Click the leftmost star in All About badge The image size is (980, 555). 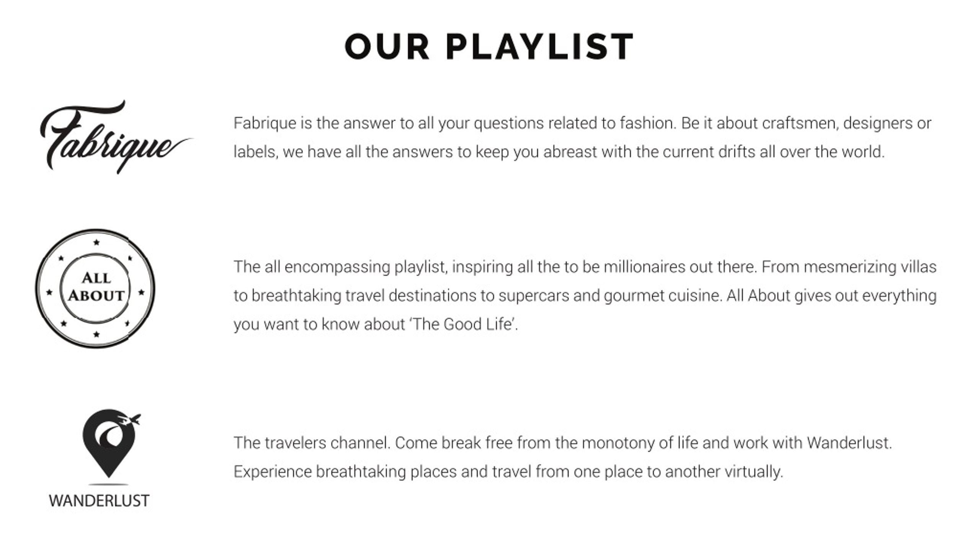pyautogui.click(x=49, y=292)
